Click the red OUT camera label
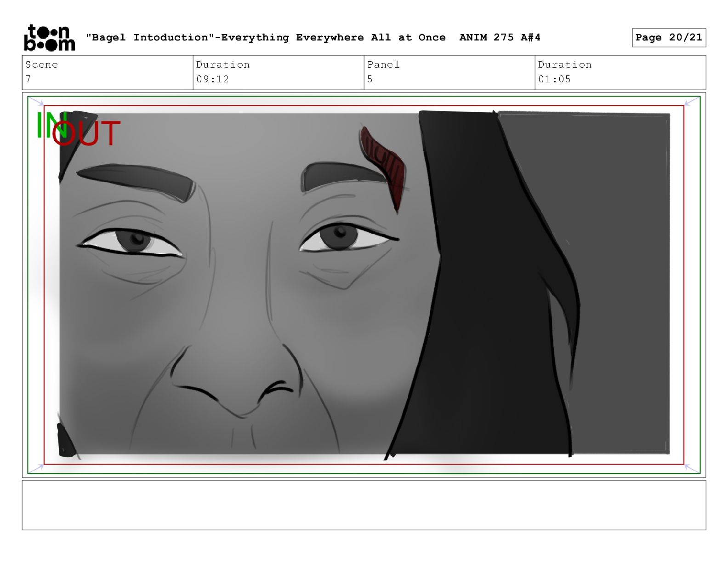 tap(86, 133)
